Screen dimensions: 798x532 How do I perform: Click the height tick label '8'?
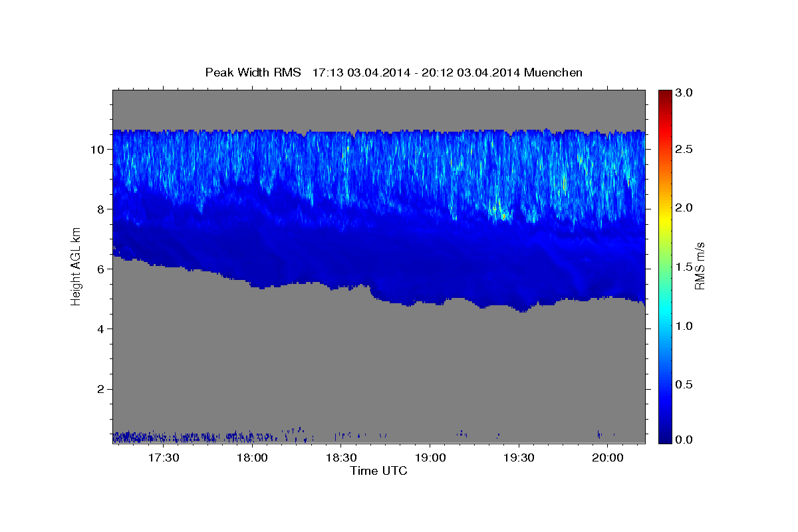[x=102, y=209]
